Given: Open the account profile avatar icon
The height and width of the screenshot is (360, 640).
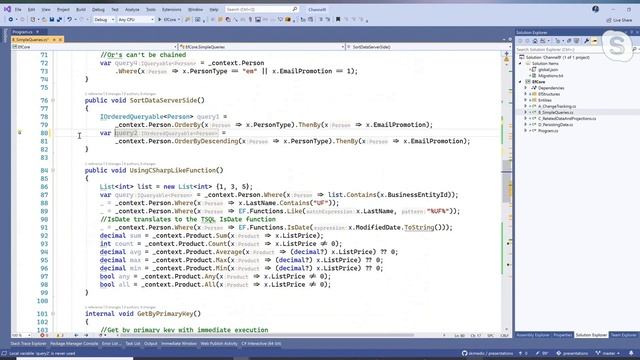Looking at the screenshot, I should [596, 9].
